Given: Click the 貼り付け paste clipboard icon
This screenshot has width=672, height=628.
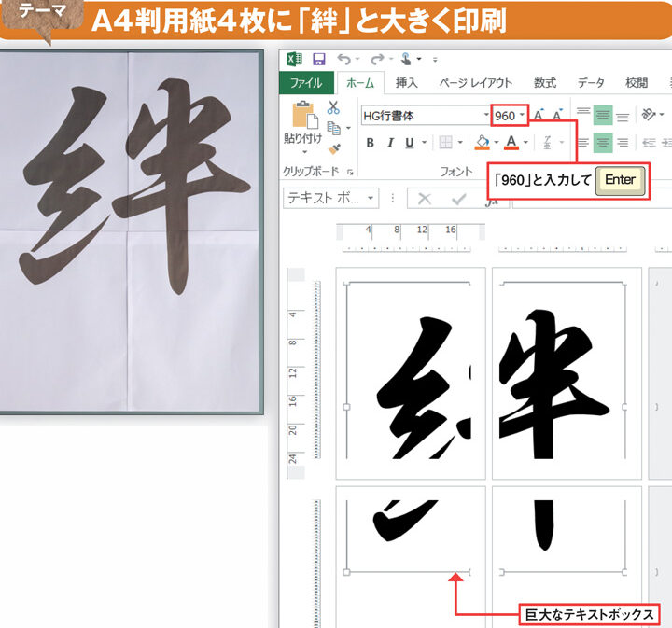Looking at the screenshot, I should point(304,115).
